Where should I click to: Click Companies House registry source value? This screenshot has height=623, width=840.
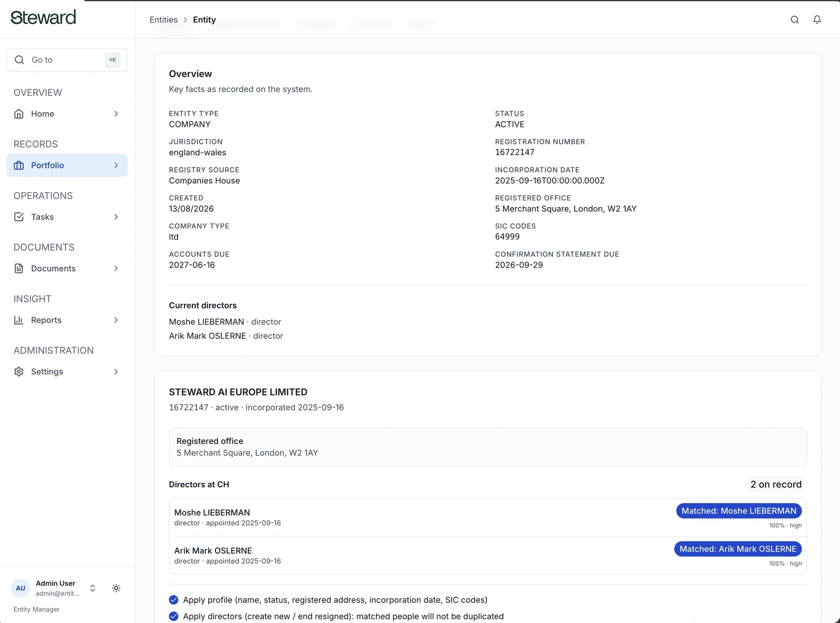coord(204,181)
